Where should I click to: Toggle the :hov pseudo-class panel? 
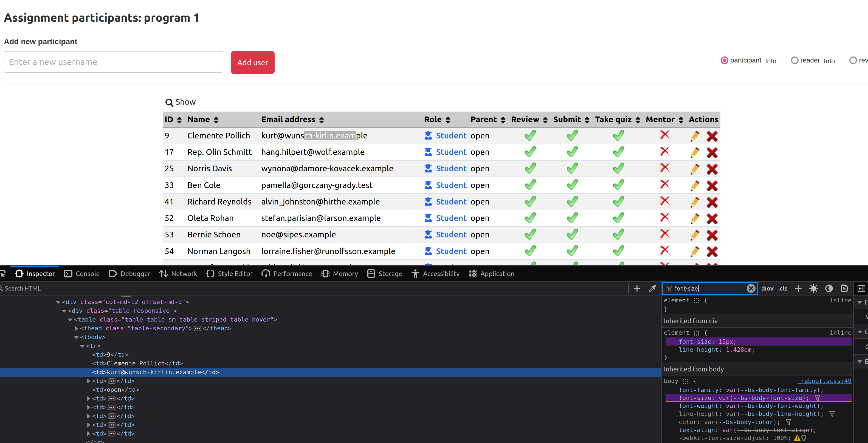point(767,288)
